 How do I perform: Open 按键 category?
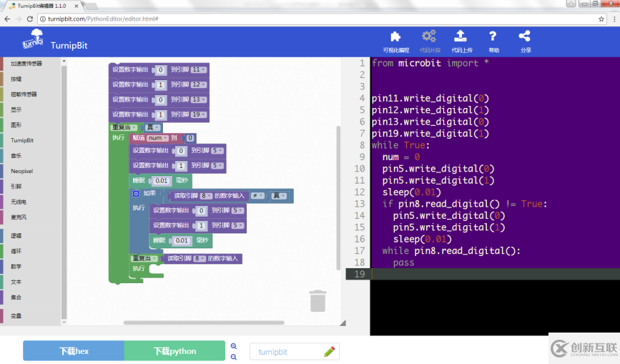16,79
